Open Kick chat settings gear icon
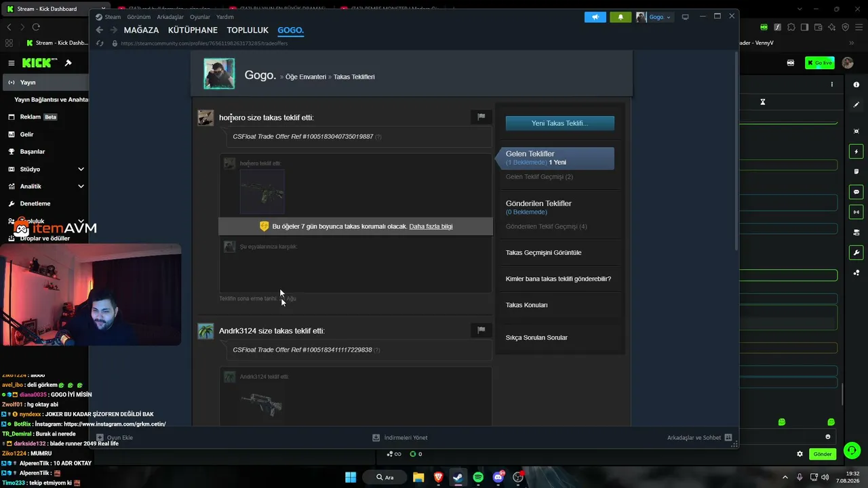 pyautogui.click(x=800, y=454)
